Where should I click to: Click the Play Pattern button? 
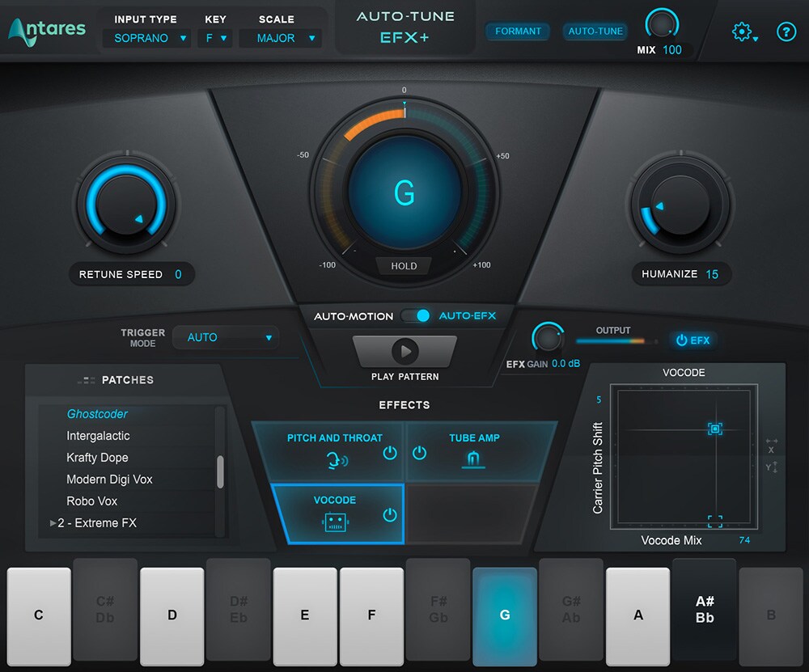click(405, 351)
